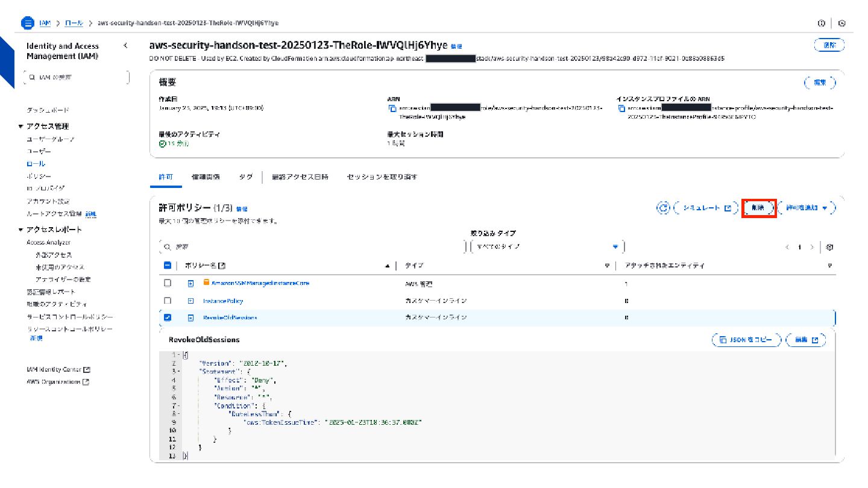
Task: Sort by attached entities column arrow
Action: [x=830, y=266]
